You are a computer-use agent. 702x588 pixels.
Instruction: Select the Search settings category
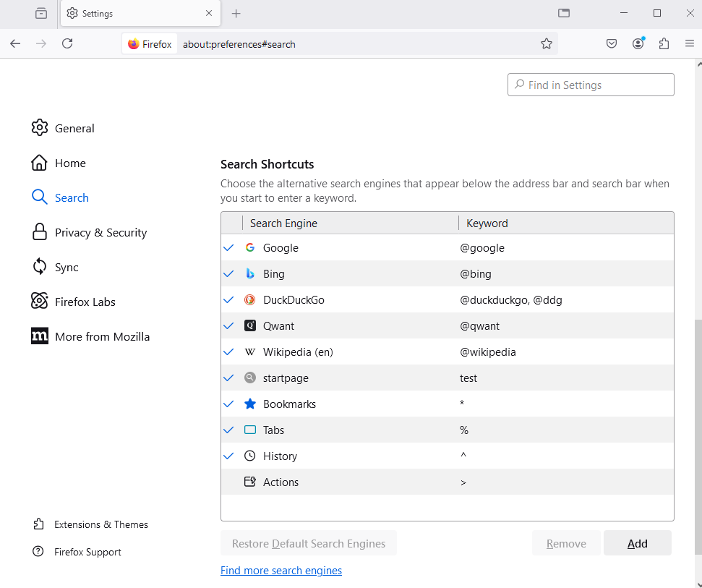coord(60,197)
